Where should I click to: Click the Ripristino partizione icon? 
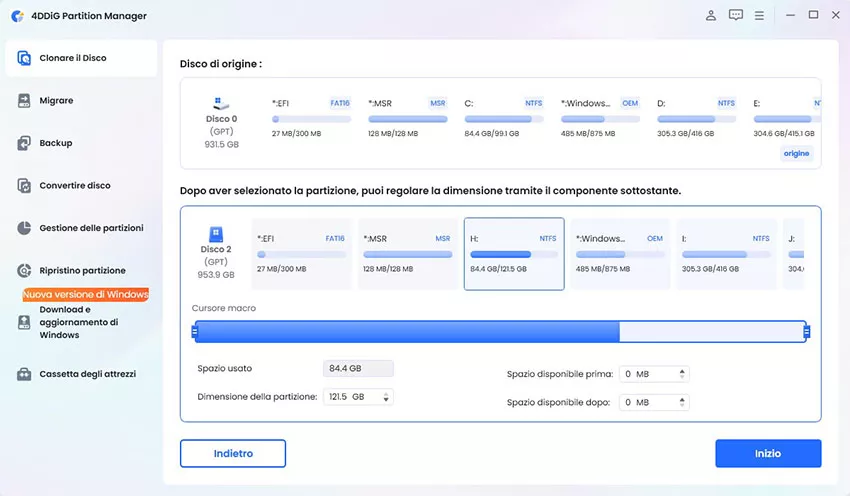click(x=24, y=271)
